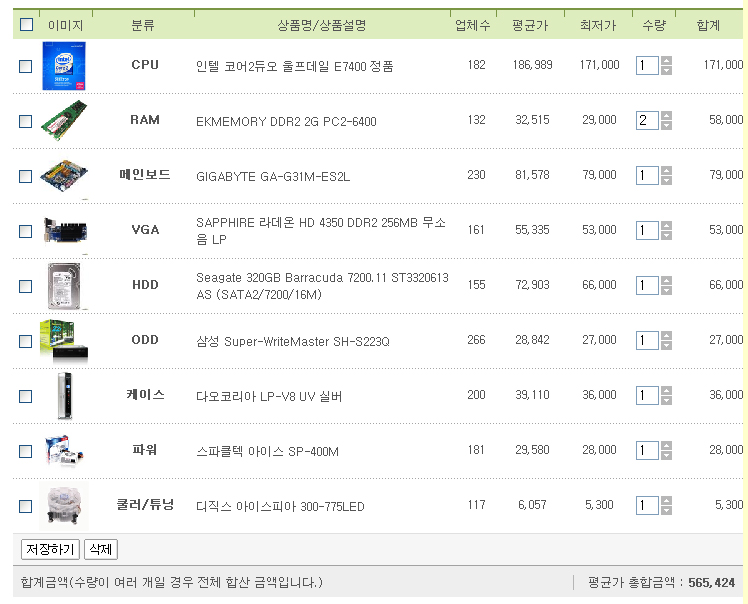This screenshot has height=604, width=748.
Task: Increase 파워 quantity with up arrow
Action: tap(666, 446)
